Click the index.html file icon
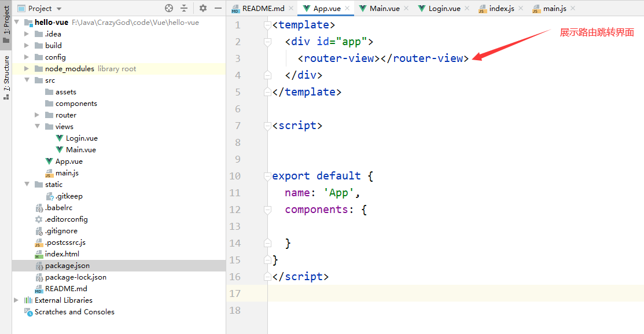 39,254
